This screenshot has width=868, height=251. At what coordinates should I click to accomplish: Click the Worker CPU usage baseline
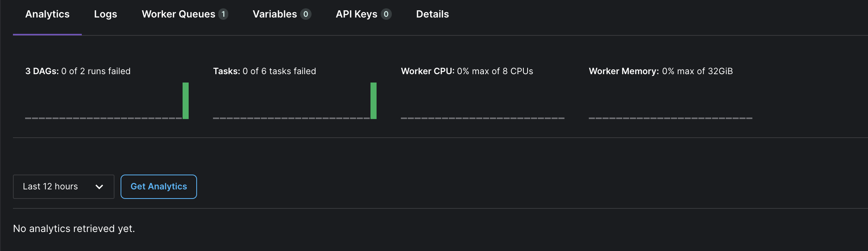coord(483,118)
